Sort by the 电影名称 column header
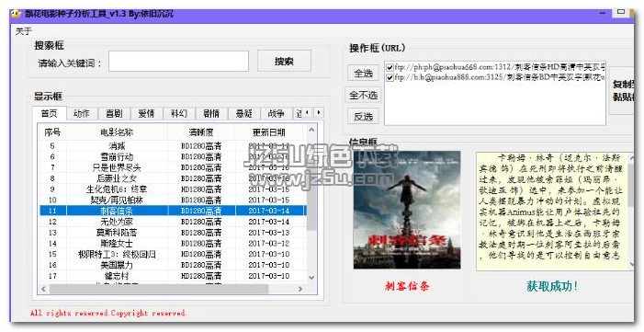This screenshot has height=332, width=644. [117, 132]
